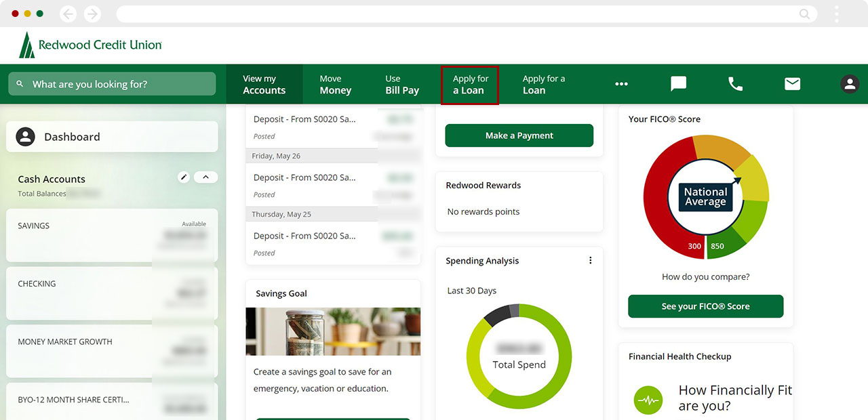The image size is (868, 420).
Task: Open Spending Analysis options menu
Action: click(x=590, y=261)
